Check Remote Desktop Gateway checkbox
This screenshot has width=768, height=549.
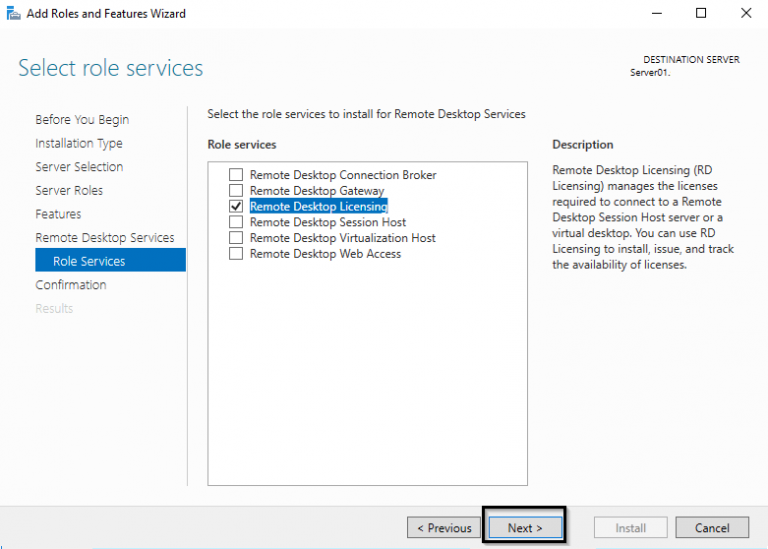236,191
